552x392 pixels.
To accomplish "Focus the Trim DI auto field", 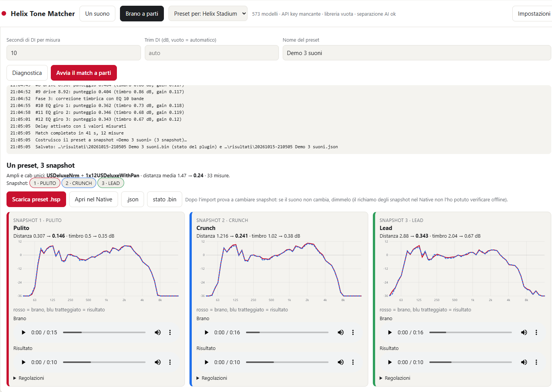I will (x=212, y=53).
